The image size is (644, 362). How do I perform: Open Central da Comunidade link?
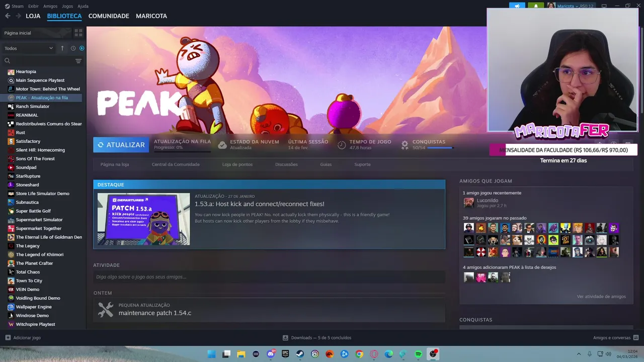[176, 164]
